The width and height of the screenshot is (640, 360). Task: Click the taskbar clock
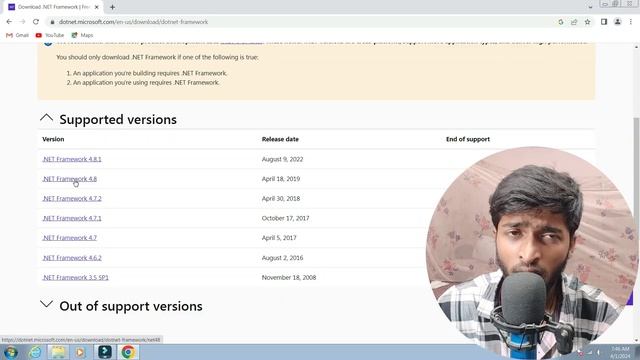(620, 352)
